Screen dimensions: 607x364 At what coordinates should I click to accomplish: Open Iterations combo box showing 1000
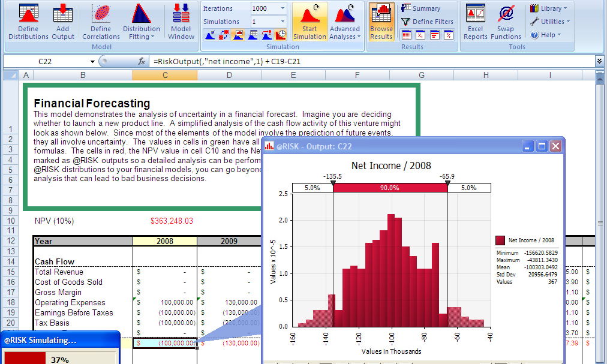[x=268, y=8]
